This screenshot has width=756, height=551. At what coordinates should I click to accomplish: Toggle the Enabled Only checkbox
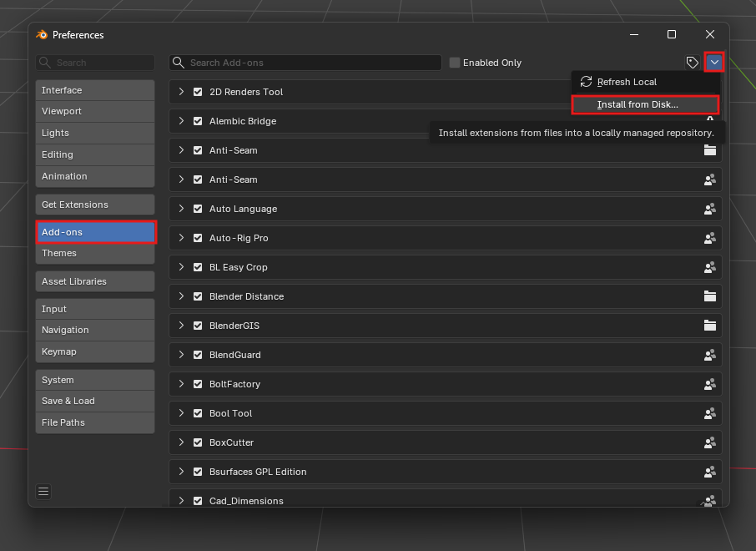pos(454,63)
